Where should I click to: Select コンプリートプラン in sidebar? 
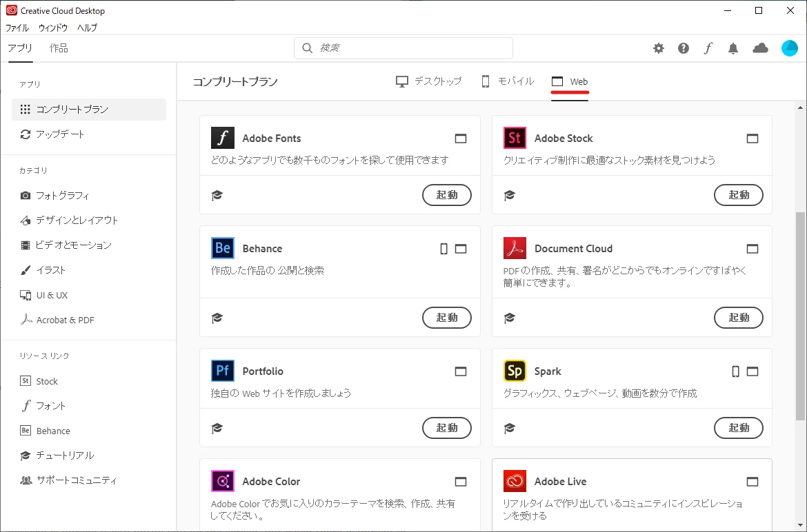pos(89,110)
